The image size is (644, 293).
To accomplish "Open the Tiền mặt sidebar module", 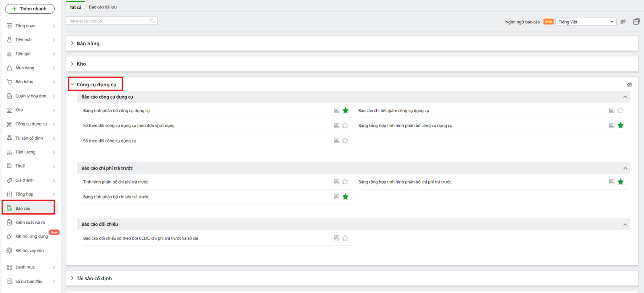I will (x=24, y=40).
